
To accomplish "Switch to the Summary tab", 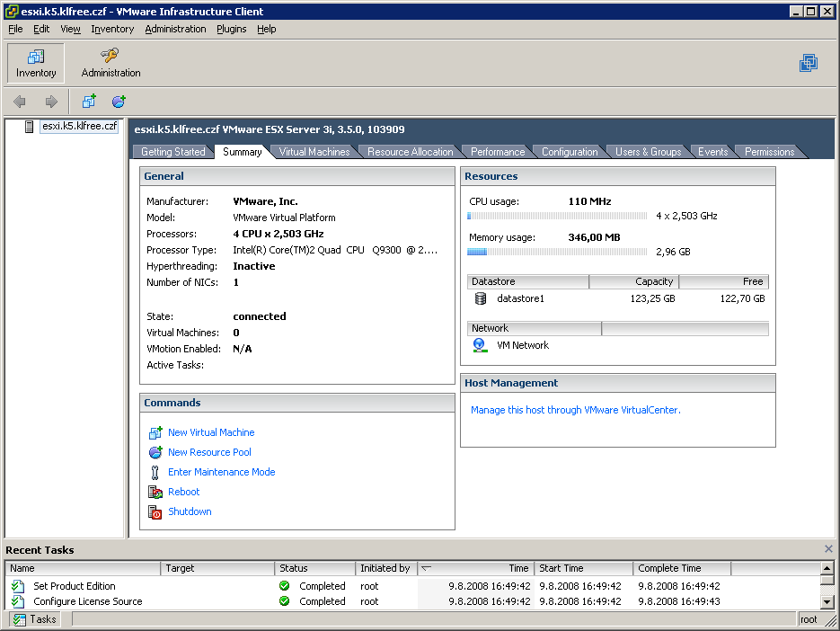I will [243, 152].
